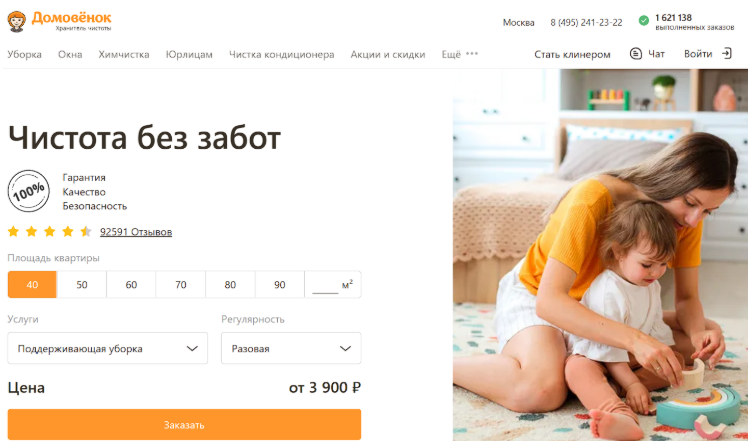Click the first yellow rating star
Viewport: 748px width, 441px height.
tap(13, 231)
